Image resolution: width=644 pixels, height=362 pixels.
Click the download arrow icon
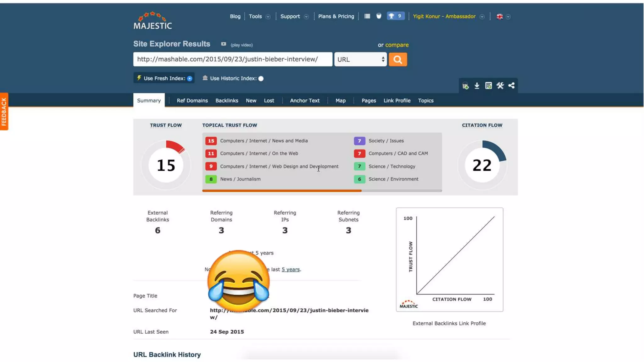tap(477, 85)
